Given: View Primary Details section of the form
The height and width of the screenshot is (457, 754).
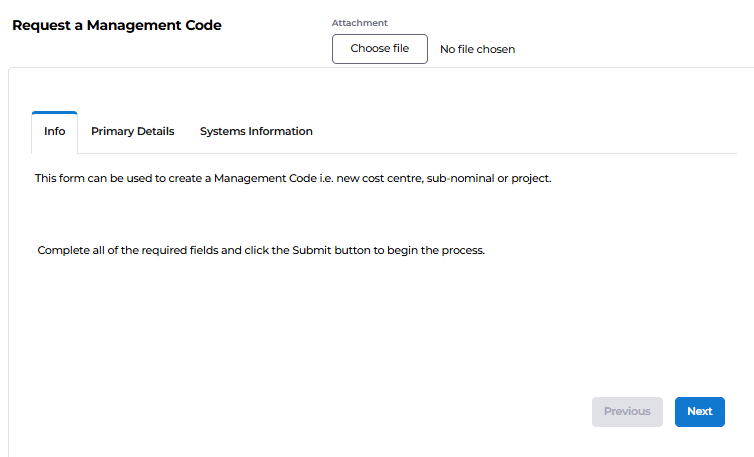Looking at the screenshot, I should click(133, 131).
